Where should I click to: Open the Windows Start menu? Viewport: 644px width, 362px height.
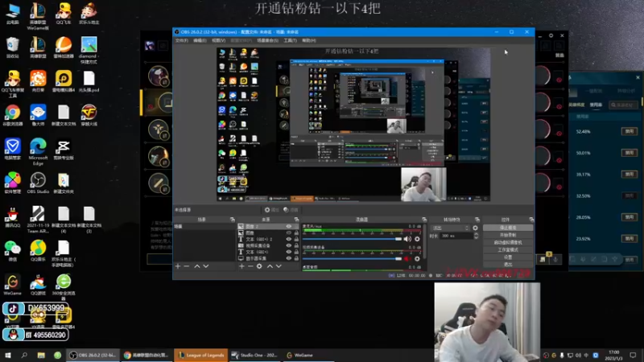click(8, 355)
